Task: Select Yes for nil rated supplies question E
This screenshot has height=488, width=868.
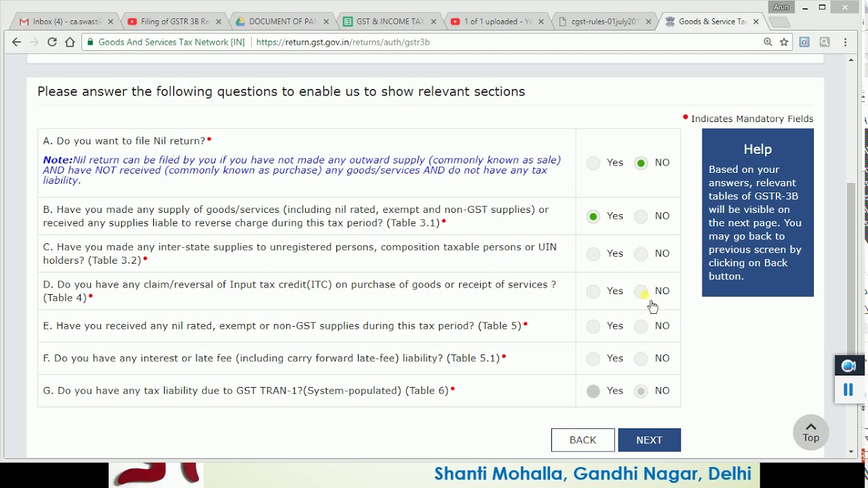Action: [x=593, y=326]
